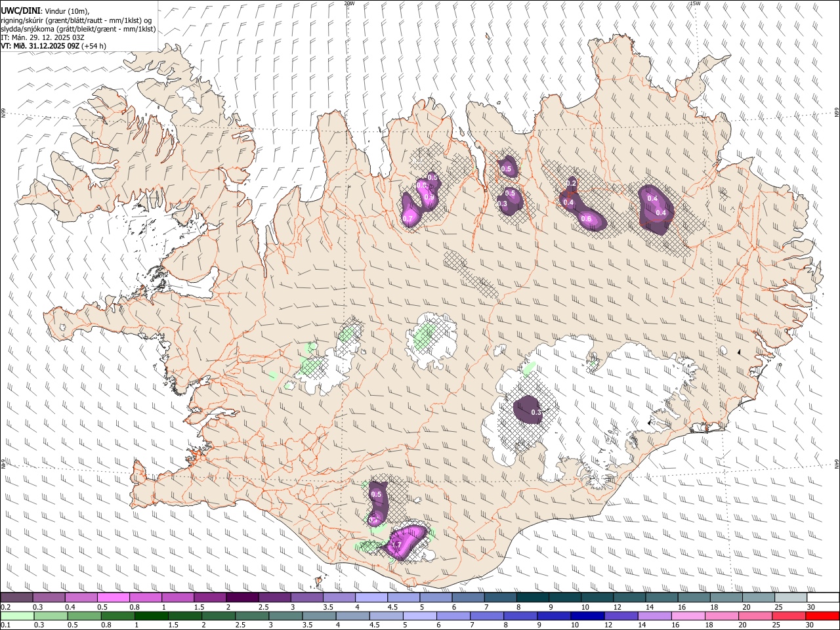Select the 'VT: Mið. 31.12.2025 09Z (+54 h)' line
Viewport: 840px width, 630px height.
53,46
